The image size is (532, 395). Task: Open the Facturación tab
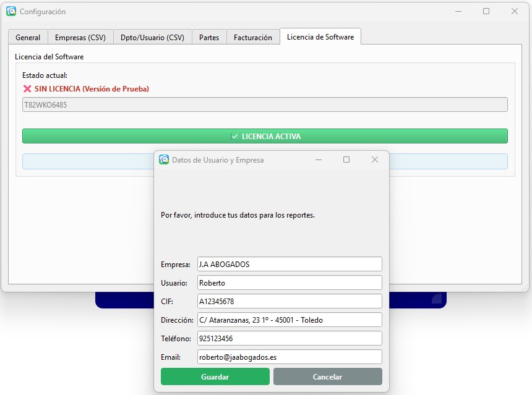(x=253, y=37)
